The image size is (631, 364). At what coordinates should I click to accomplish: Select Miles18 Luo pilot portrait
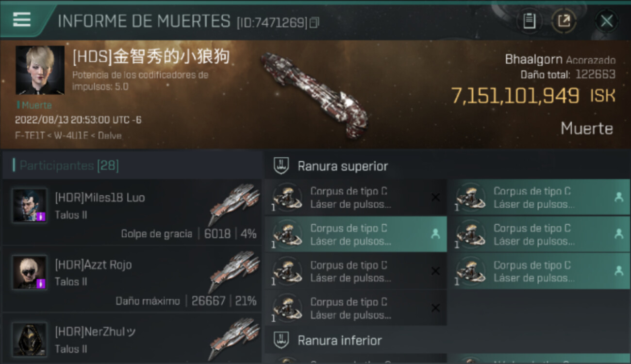point(30,205)
